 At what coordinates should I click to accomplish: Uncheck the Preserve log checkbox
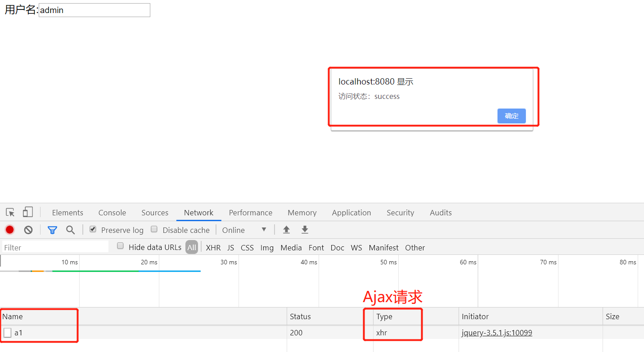coord(93,229)
